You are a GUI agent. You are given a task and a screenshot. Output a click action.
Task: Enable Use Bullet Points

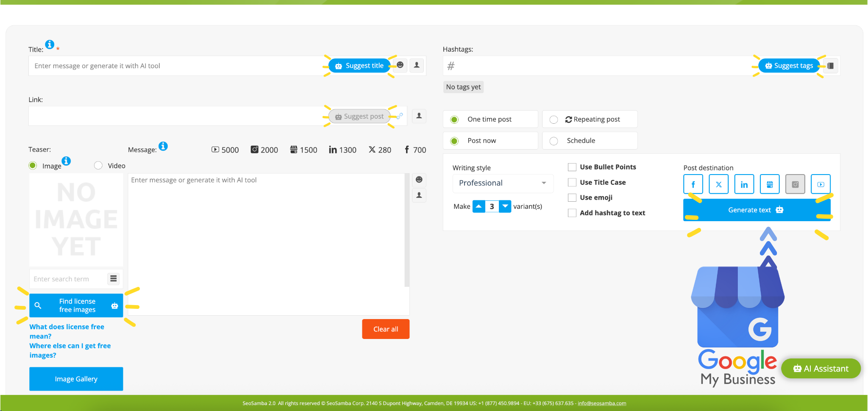(x=572, y=167)
